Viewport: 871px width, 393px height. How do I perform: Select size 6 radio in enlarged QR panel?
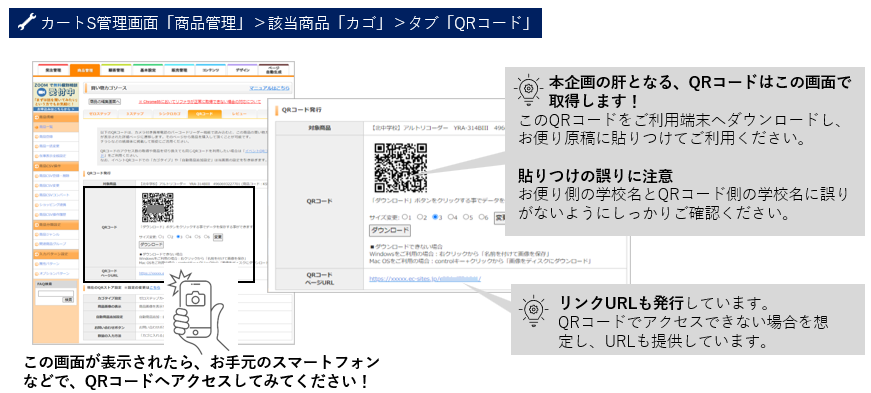pos(481,217)
